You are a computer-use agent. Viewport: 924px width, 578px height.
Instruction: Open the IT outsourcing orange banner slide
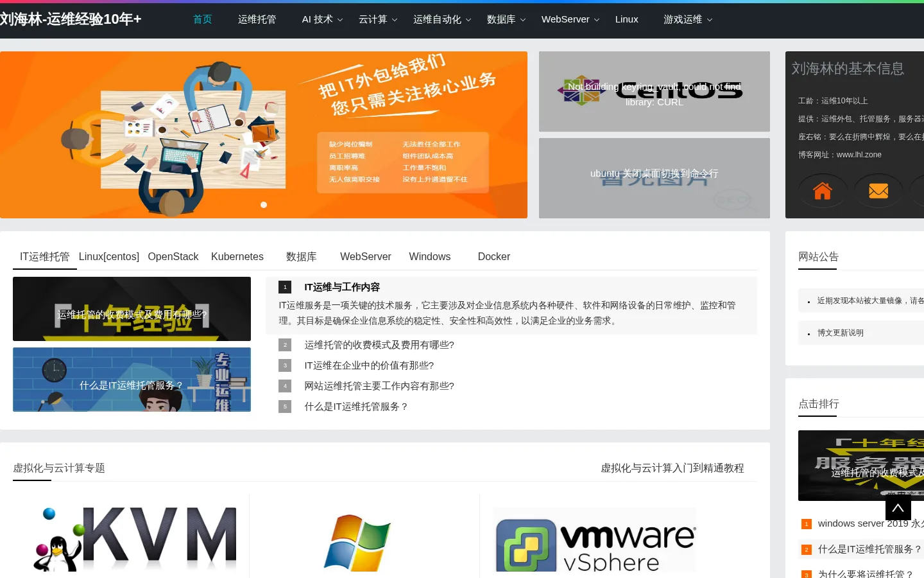coord(264,135)
